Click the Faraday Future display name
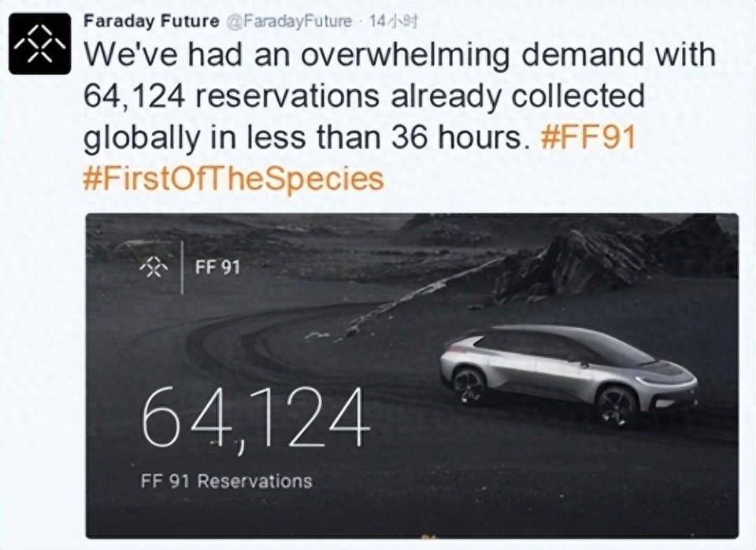756x550 pixels. coord(150,21)
